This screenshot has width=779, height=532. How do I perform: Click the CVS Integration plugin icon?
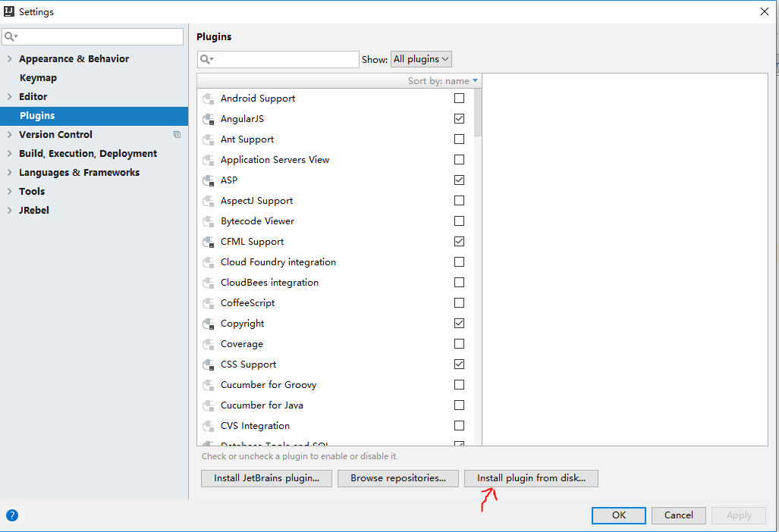(208, 426)
